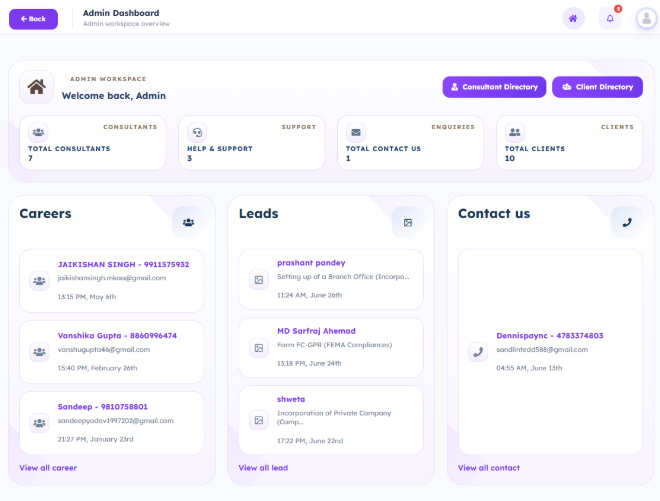The image size is (660, 501).
Task: Click timestamp 04:55 AM, June 13th
Action: [529, 368]
